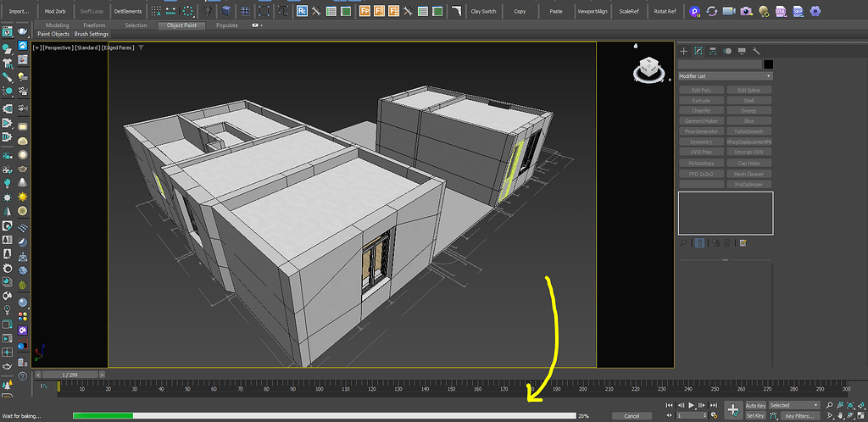Open the Hierarchy command panel tab

point(713,51)
